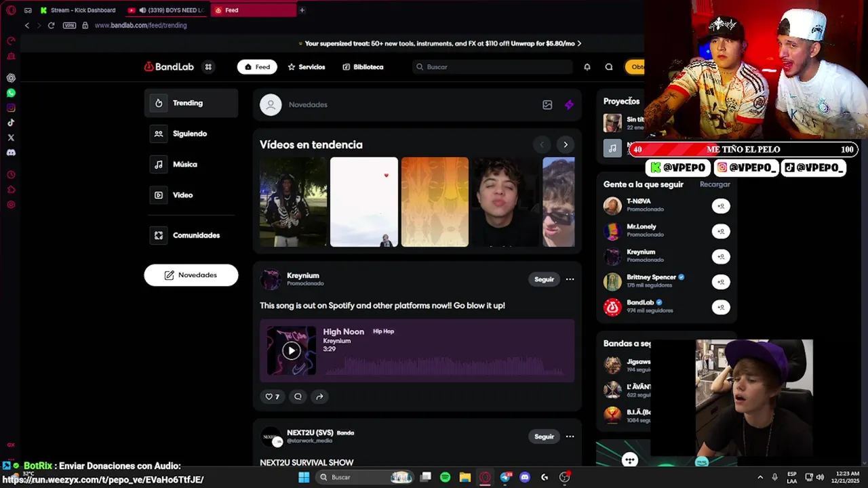Open options menu for the NEXT2U post
The width and height of the screenshot is (868, 488).
click(x=570, y=436)
